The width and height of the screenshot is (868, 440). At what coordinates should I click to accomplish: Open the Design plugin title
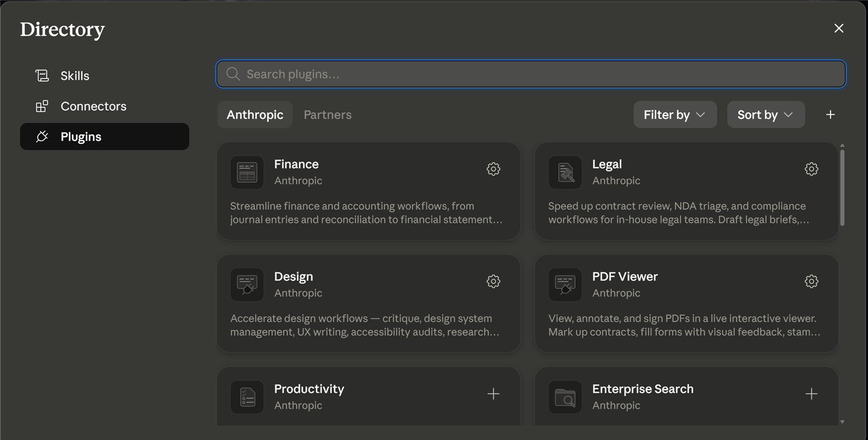click(x=293, y=277)
